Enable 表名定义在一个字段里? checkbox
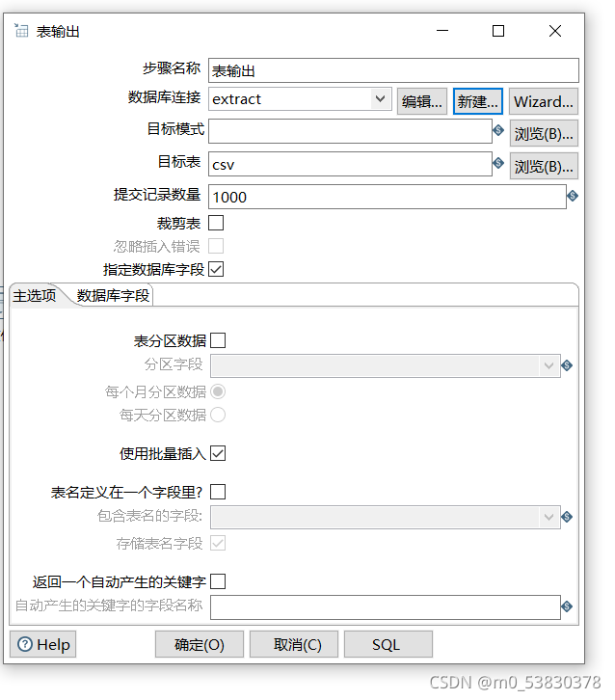 click(x=218, y=492)
